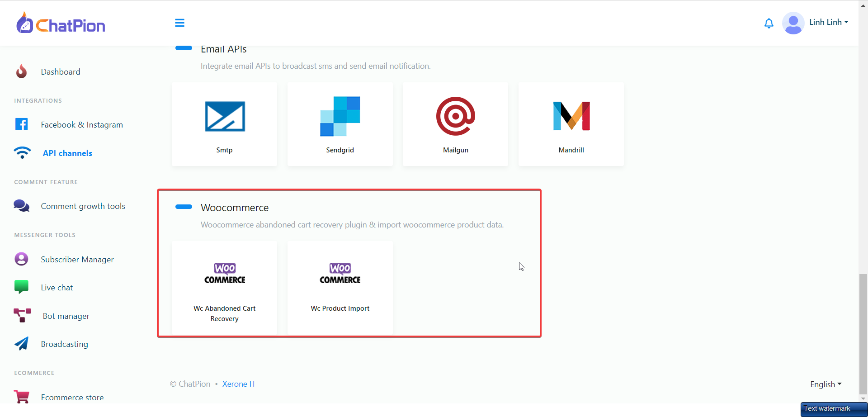Open Bot manager
This screenshot has height=417, width=868.
pos(66,316)
